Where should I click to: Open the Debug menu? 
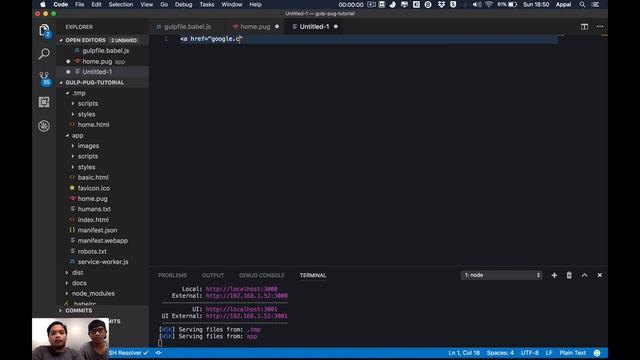click(183, 4)
